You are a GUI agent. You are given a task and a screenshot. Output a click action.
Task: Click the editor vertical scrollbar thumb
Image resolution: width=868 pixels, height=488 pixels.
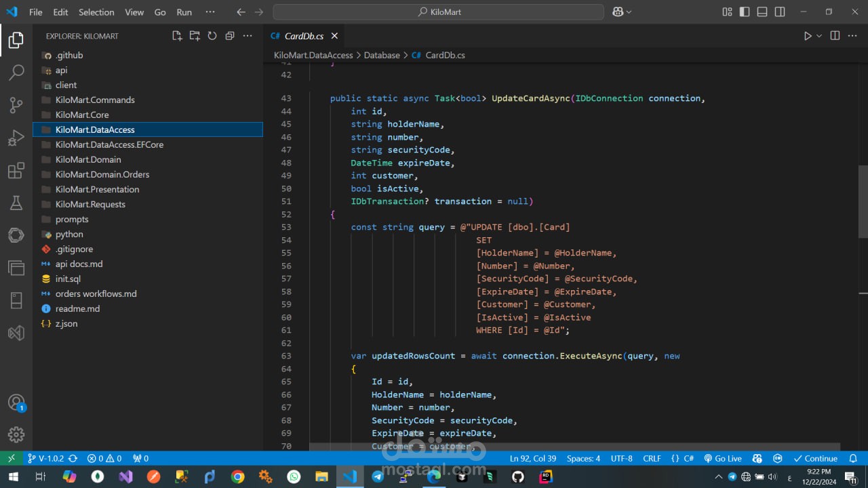[x=863, y=201]
